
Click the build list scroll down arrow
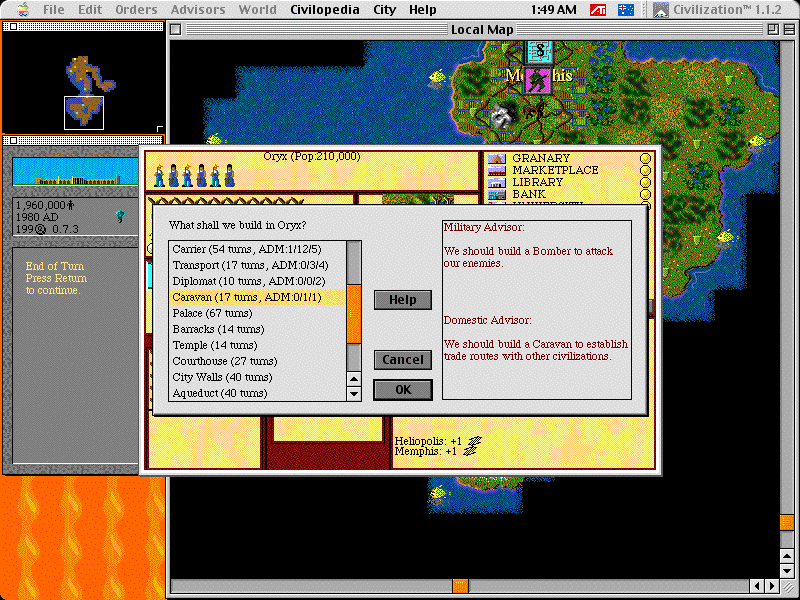tap(354, 393)
